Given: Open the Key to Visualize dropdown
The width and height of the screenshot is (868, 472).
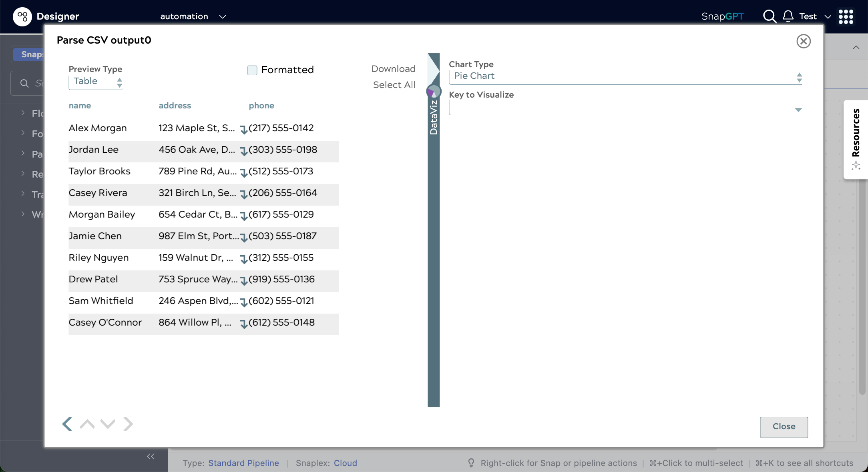Looking at the screenshot, I should click(x=625, y=108).
